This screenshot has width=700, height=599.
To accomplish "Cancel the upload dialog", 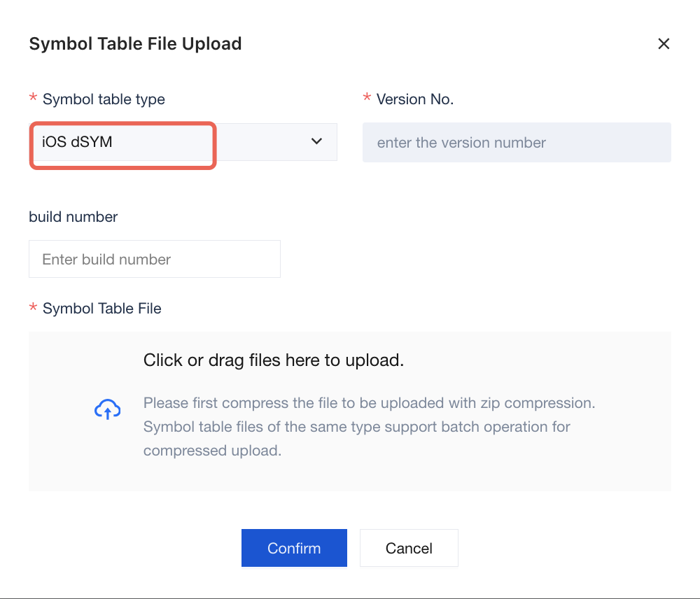I will tap(409, 548).
